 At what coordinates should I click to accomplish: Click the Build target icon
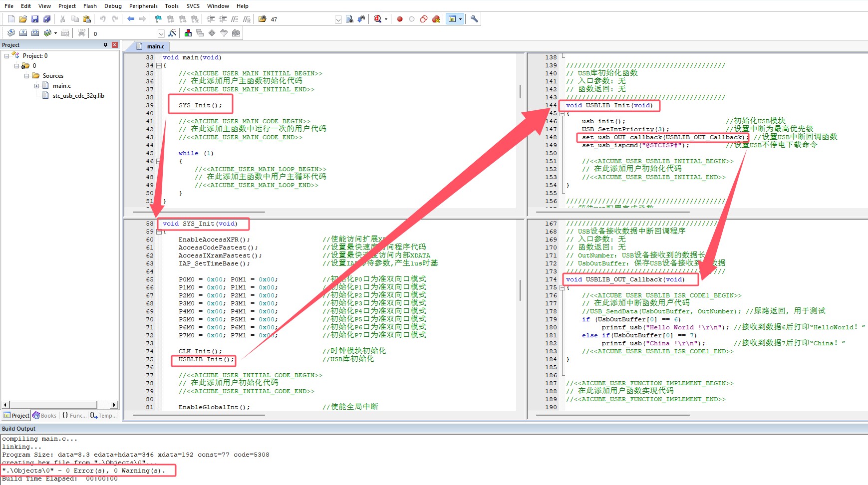pos(23,33)
